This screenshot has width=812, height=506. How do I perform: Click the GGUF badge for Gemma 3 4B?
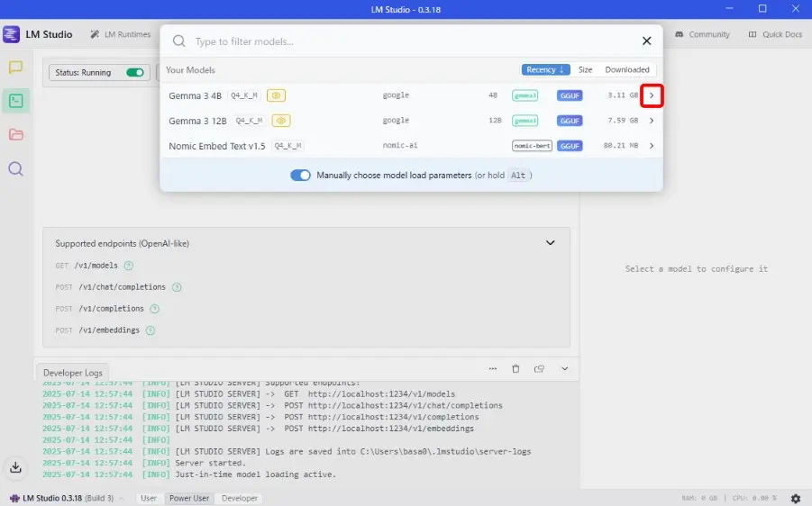(570, 95)
